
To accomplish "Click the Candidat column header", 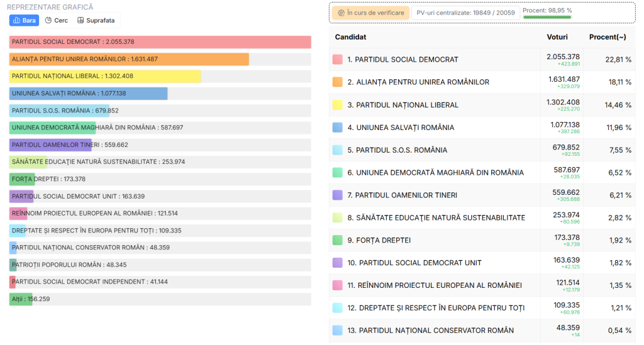I will [350, 37].
